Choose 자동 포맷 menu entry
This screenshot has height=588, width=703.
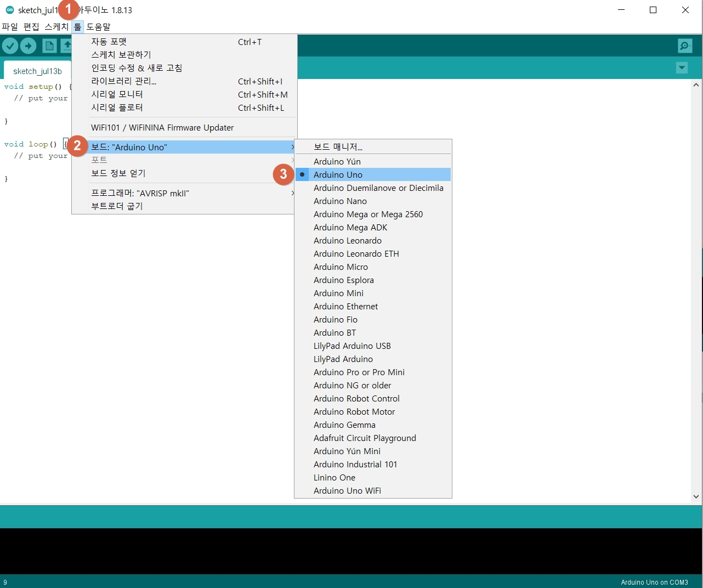[184, 42]
